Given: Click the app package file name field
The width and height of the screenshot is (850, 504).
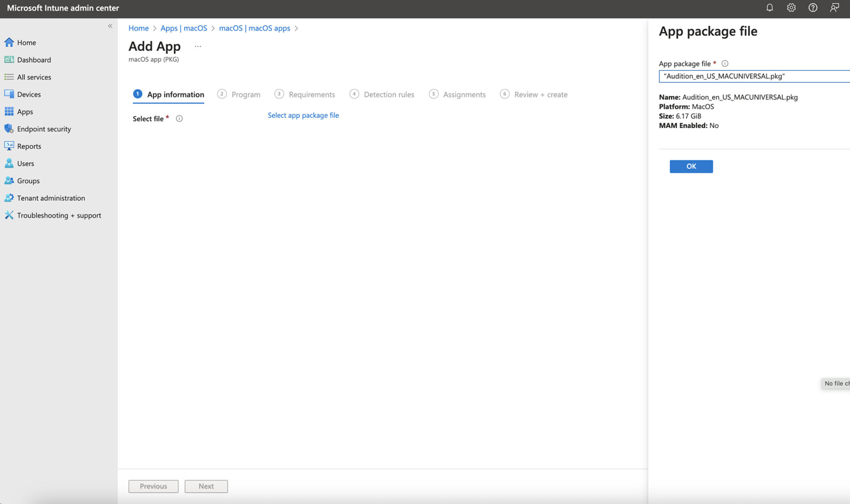Looking at the screenshot, I should pos(753,76).
